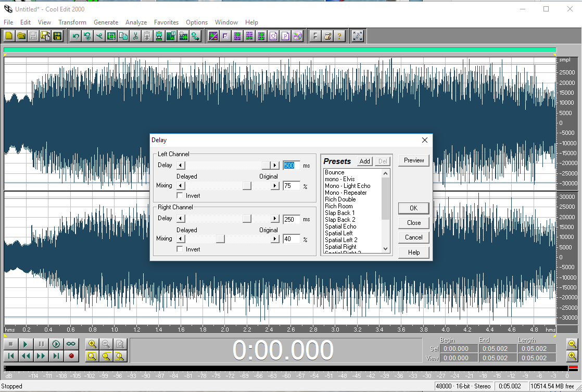Open the Favorites menu

[x=166, y=22]
